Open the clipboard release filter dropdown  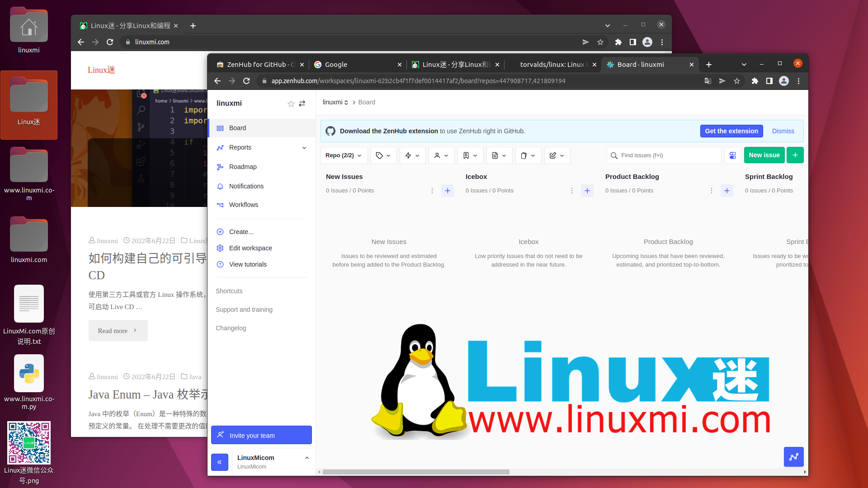point(528,155)
